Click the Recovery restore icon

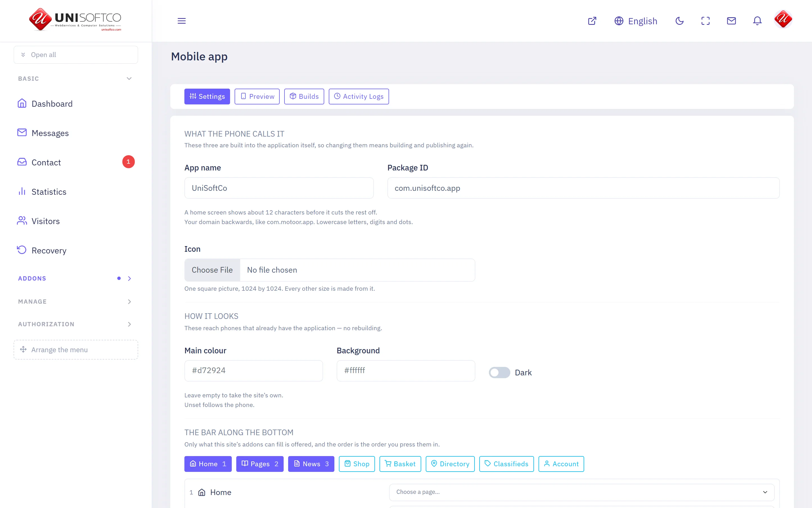[22, 250]
